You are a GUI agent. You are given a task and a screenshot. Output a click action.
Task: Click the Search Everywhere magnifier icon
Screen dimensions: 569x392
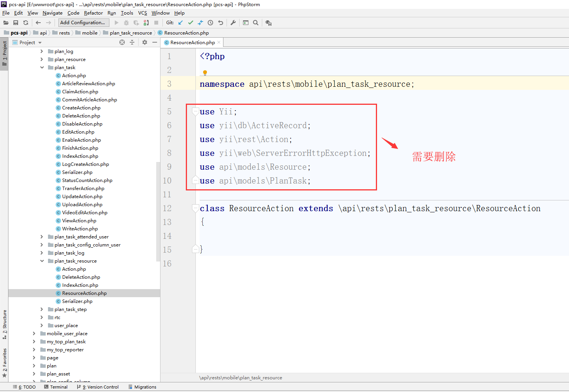(256, 23)
